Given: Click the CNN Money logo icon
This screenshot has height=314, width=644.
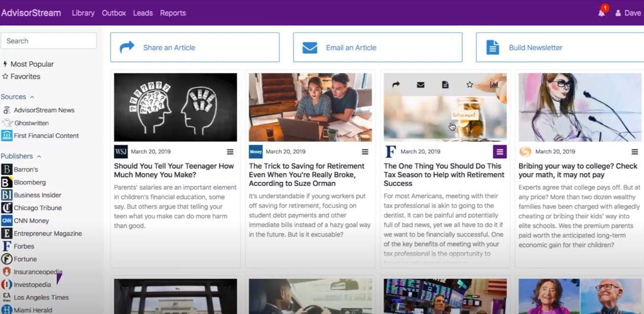Looking at the screenshot, I should (7, 221).
